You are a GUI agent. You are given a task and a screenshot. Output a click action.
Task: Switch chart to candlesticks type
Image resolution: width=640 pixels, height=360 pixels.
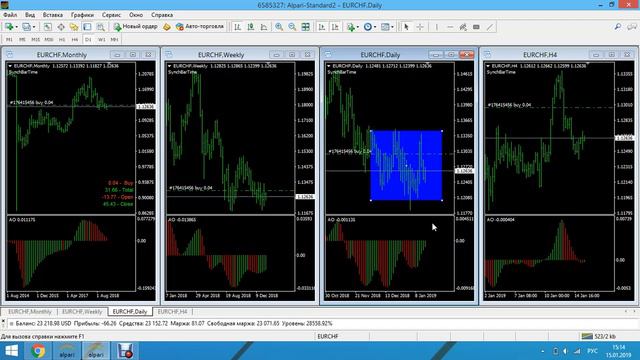[251, 27]
